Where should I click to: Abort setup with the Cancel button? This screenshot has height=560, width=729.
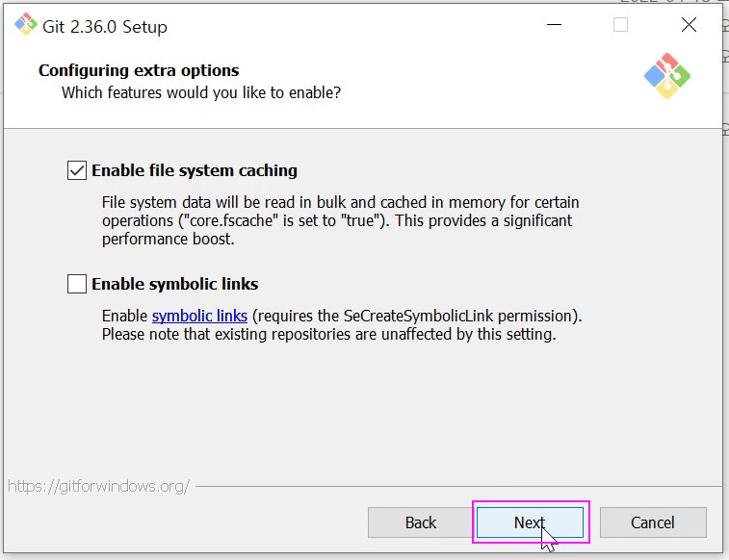(x=653, y=522)
